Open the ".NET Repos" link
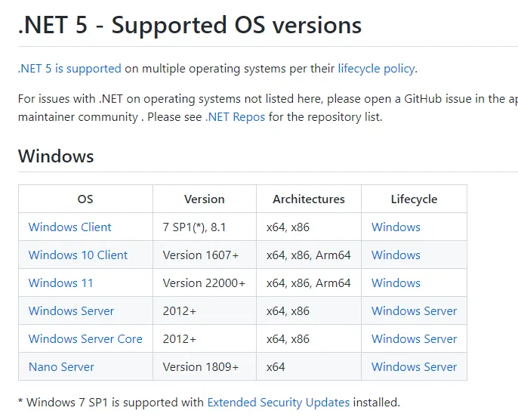Viewport: 518px width, 420px height. click(x=235, y=117)
